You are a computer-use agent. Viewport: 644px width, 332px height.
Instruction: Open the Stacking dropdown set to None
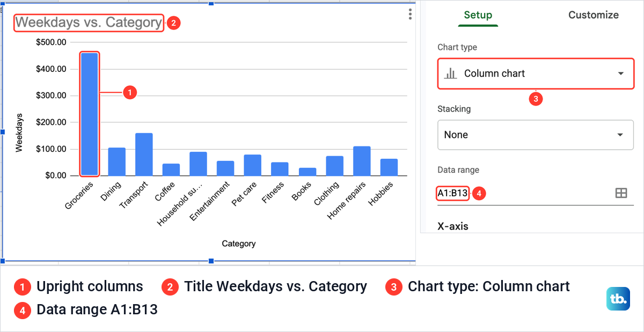[x=536, y=135]
